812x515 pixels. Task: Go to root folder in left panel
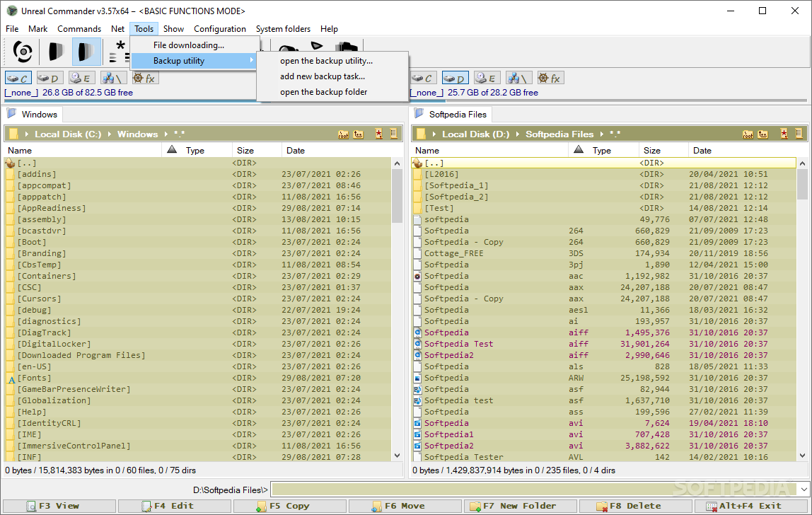pos(343,134)
